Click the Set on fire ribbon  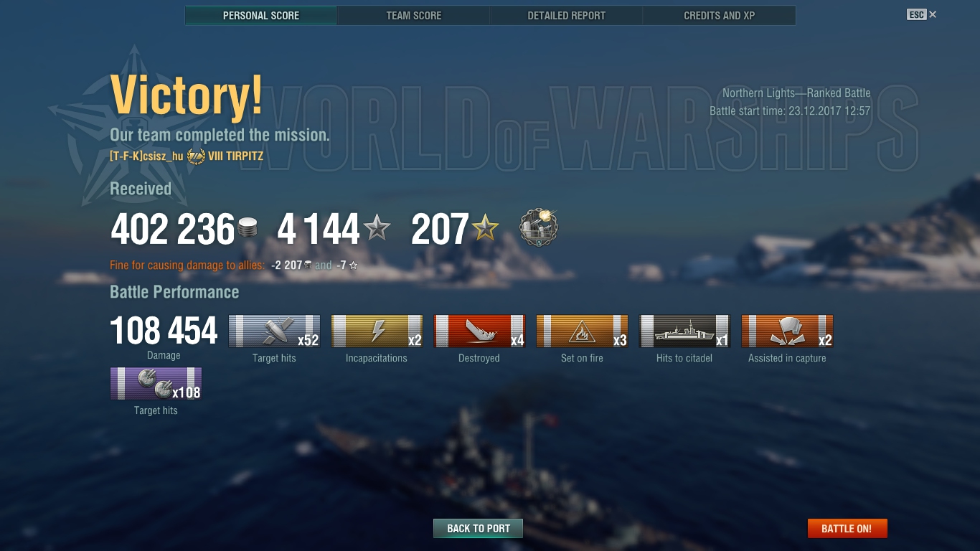click(582, 331)
